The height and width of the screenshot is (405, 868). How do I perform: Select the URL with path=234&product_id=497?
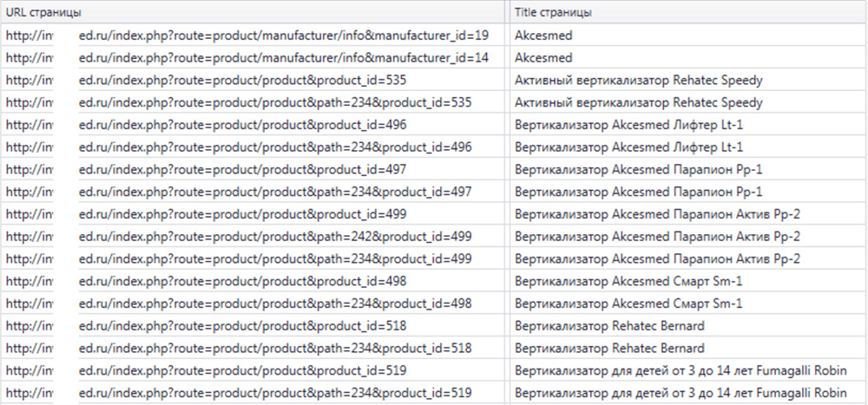(x=275, y=192)
